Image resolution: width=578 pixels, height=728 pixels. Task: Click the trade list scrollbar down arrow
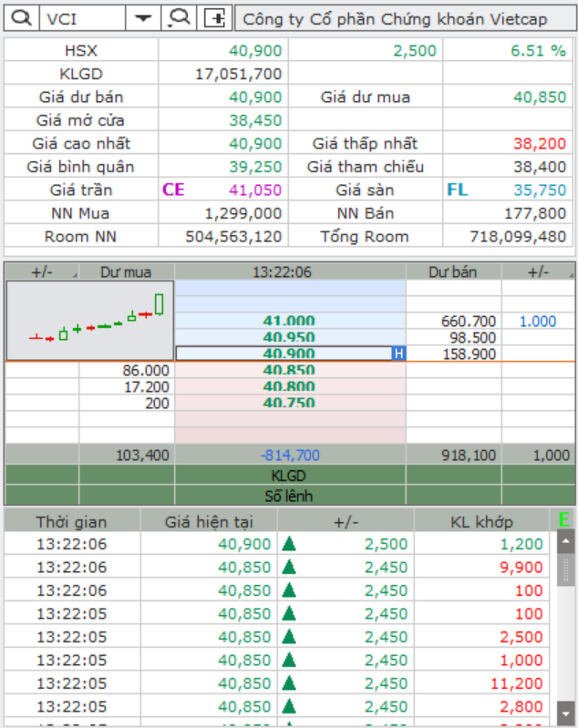coord(566,713)
